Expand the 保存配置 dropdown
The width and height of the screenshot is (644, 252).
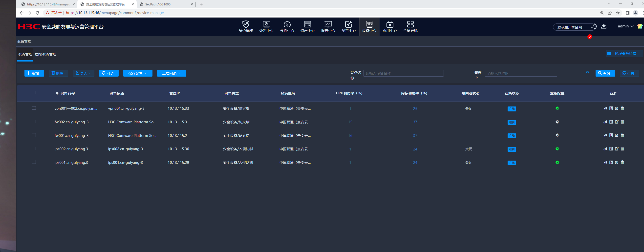[137, 73]
